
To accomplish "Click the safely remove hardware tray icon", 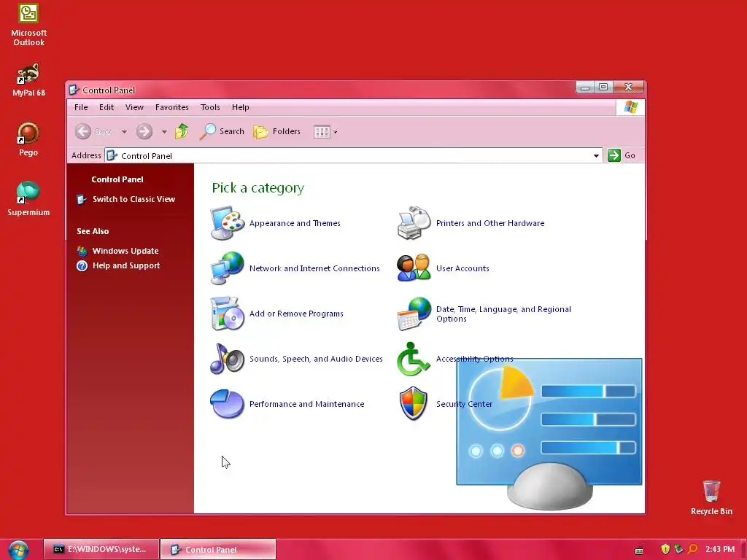I will click(678, 549).
